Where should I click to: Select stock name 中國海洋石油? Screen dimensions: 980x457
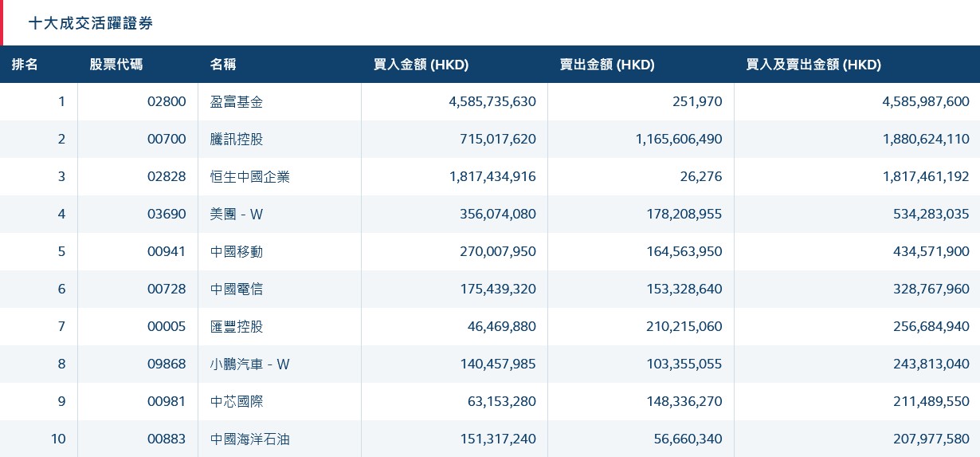pyautogui.click(x=250, y=439)
